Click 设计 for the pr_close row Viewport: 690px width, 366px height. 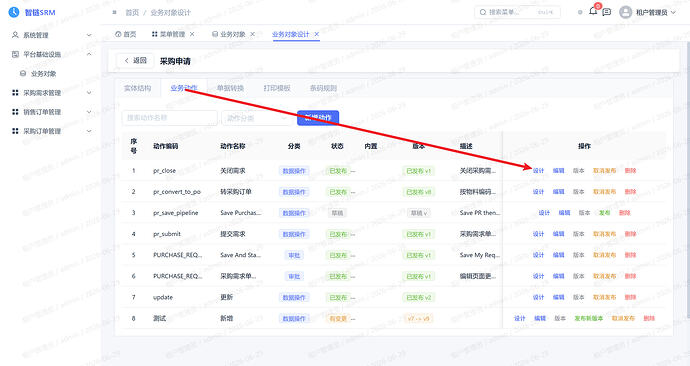tap(538, 171)
